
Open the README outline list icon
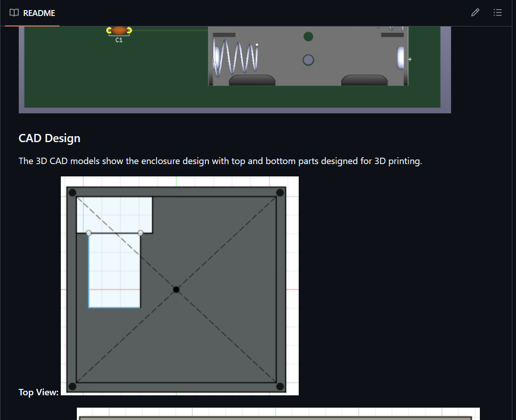pyautogui.click(x=498, y=13)
